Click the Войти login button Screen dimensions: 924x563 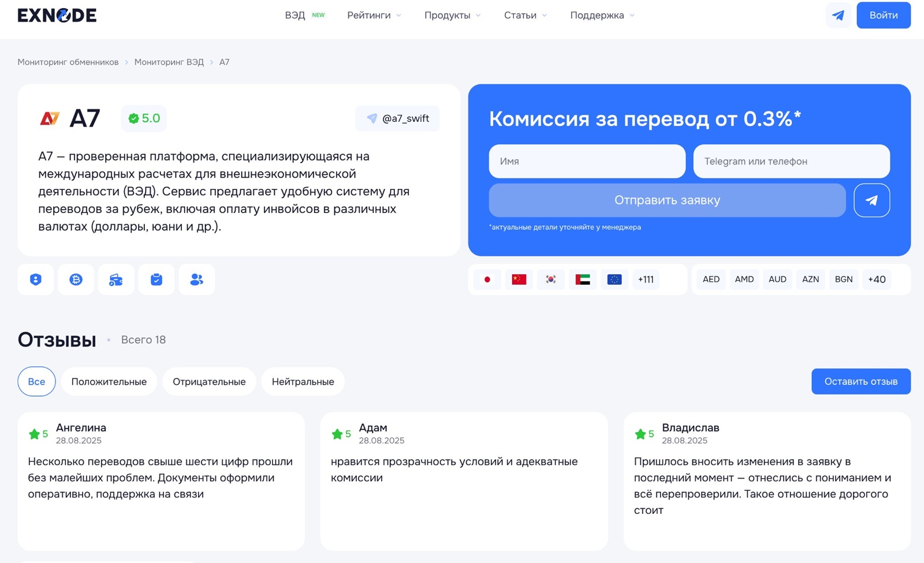click(884, 15)
